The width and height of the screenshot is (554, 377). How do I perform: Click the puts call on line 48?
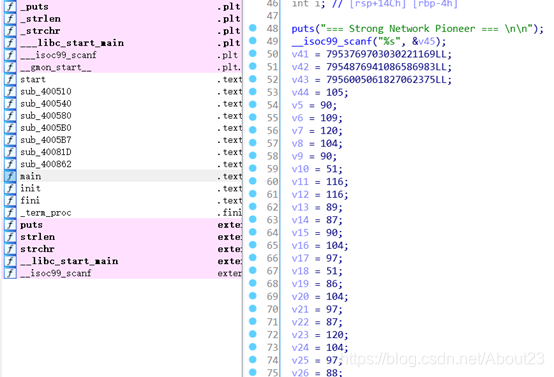click(x=303, y=29)
